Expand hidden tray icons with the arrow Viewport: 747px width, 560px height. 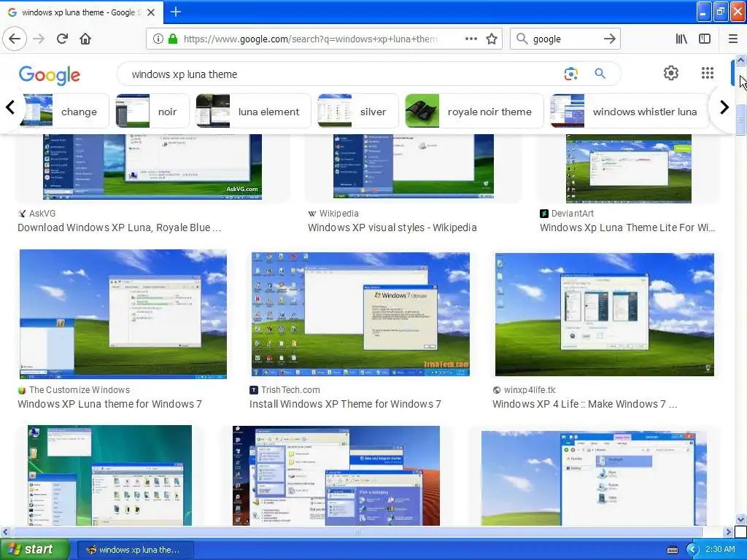click(693, 550)
